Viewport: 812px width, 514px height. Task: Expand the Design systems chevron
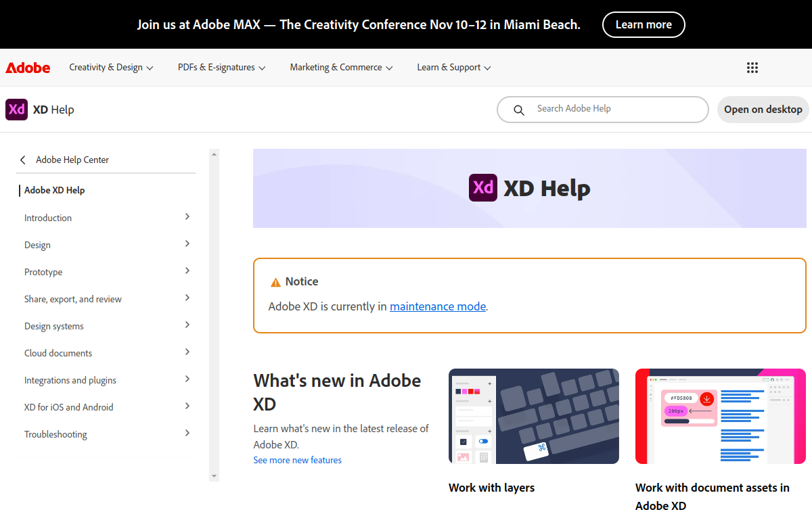click(x=187, y=325)
